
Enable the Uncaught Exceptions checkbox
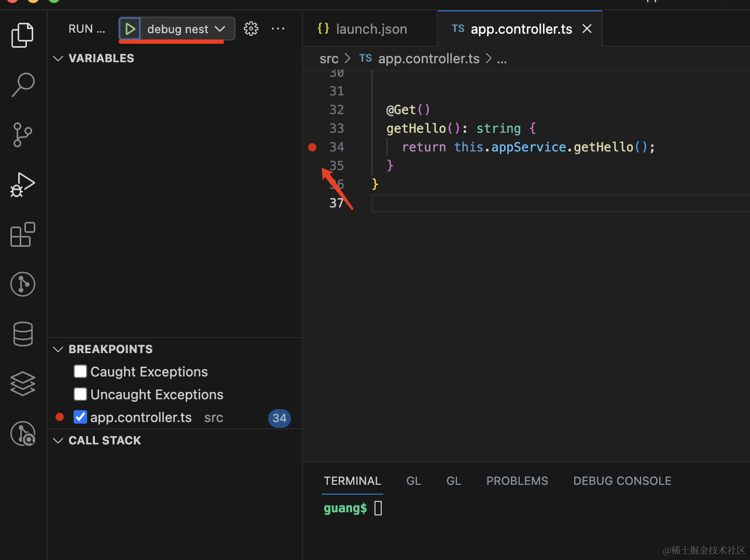point(80,395)
